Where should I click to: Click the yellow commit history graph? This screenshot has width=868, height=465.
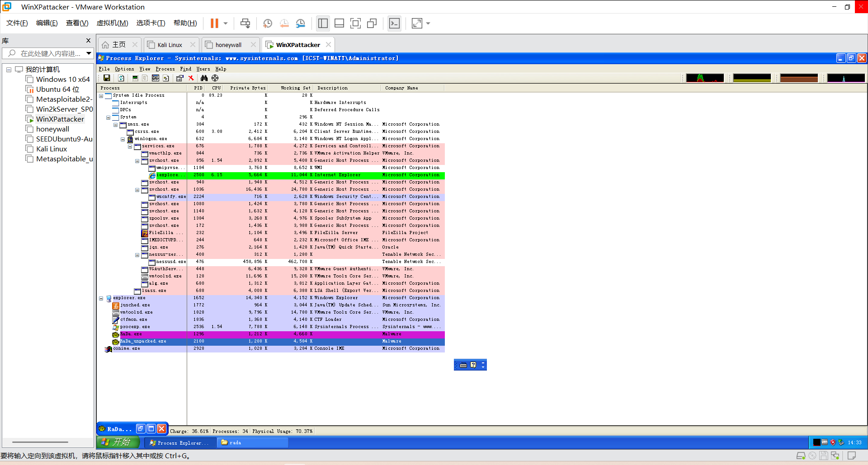click(752, 78)
